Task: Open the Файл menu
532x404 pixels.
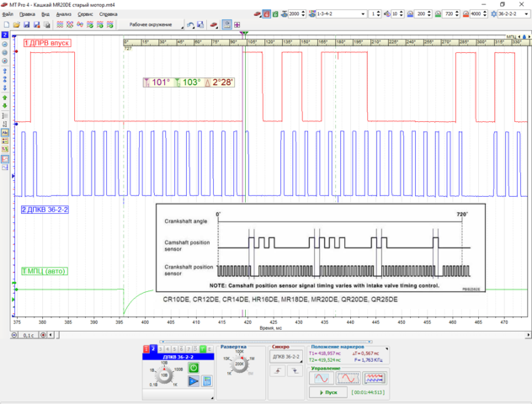Action: pyautogui.click(x=8, y=14)
